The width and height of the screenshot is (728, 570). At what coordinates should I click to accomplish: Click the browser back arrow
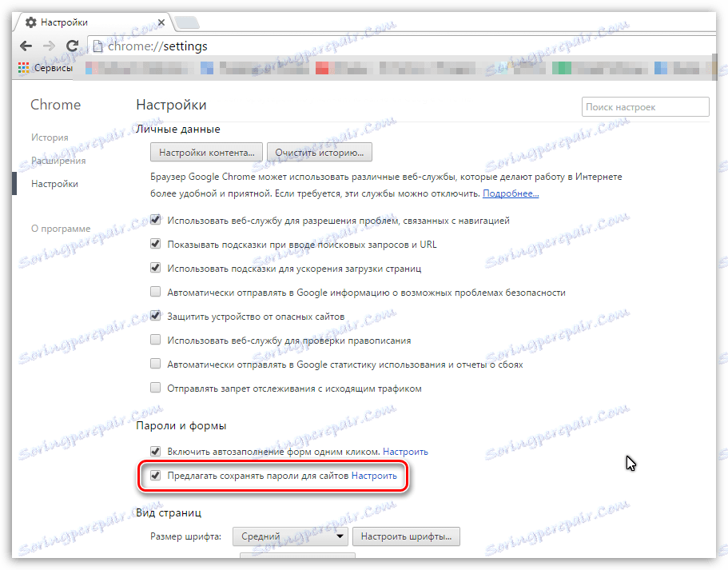click(x=26, y=46)
